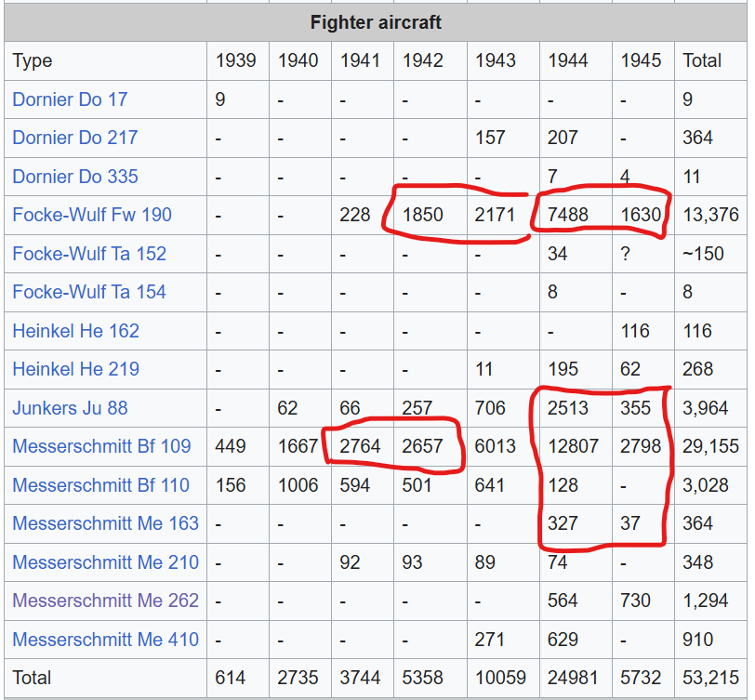This screenshot has height=700, width=755.
Task: Select the Bf 109 1939 value 449
Action: (x=238, y=446)
